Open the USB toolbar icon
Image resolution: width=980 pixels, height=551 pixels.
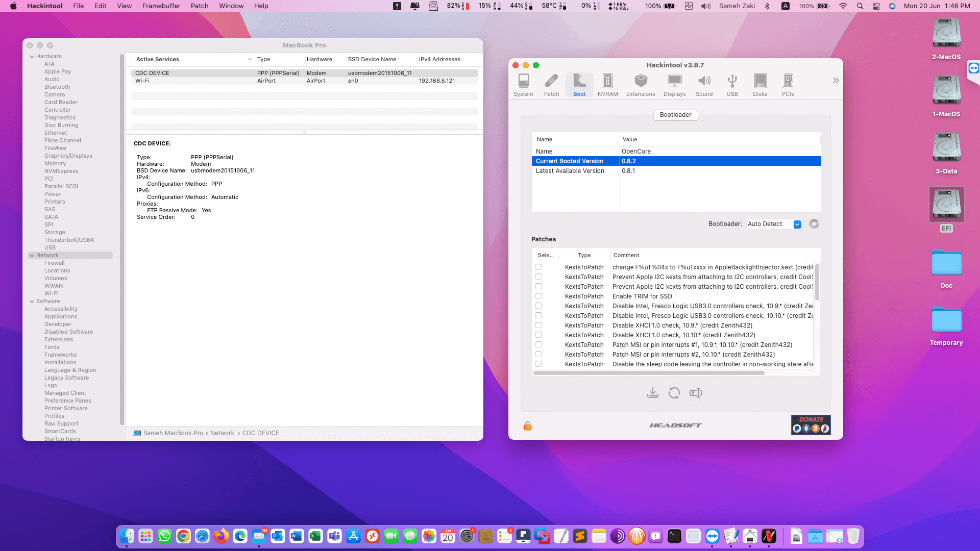click(x=732, y=85)
